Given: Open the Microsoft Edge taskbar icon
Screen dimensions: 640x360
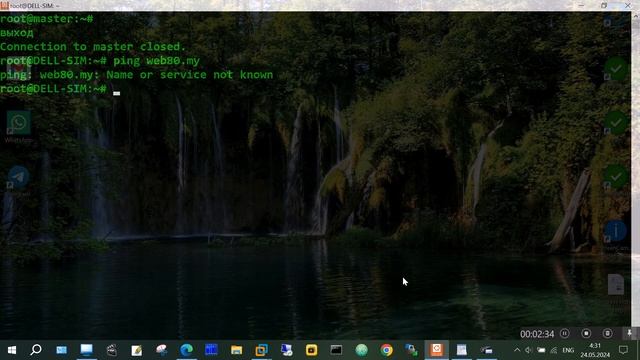Looking at the screenshot, I should (x=187, y=350).
